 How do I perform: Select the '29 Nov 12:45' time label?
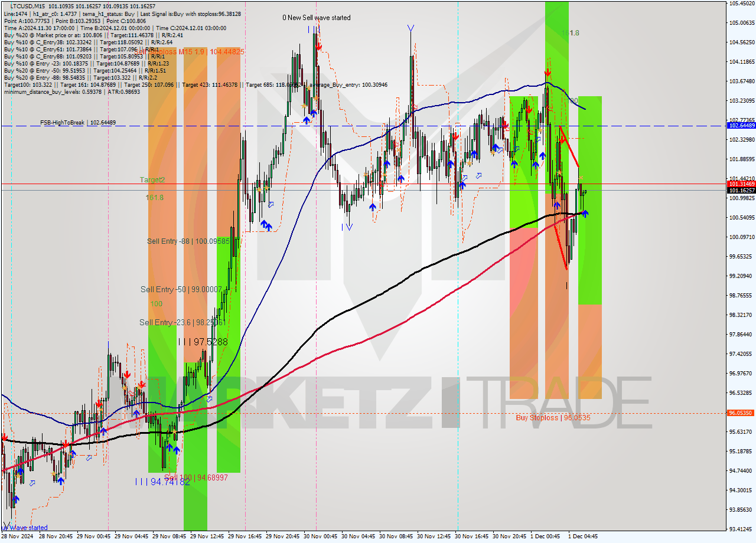pyautogui.click(x=207, y=537)
